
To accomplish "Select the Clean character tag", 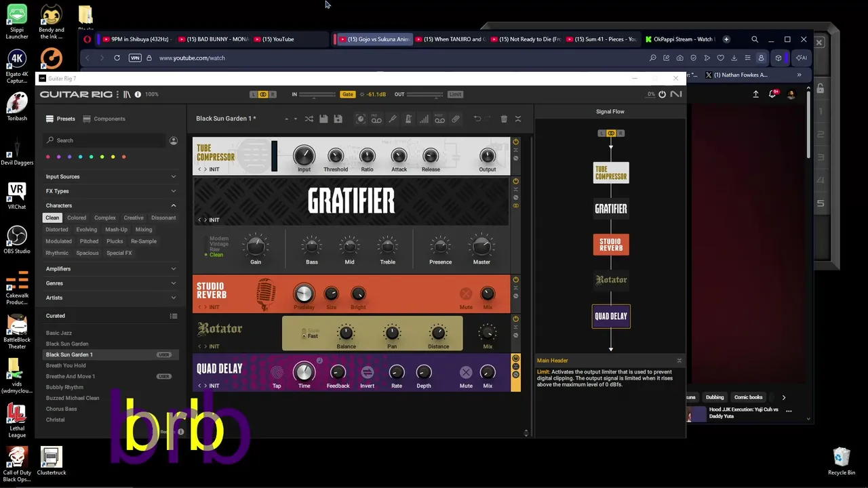I will tap(52, 218).
